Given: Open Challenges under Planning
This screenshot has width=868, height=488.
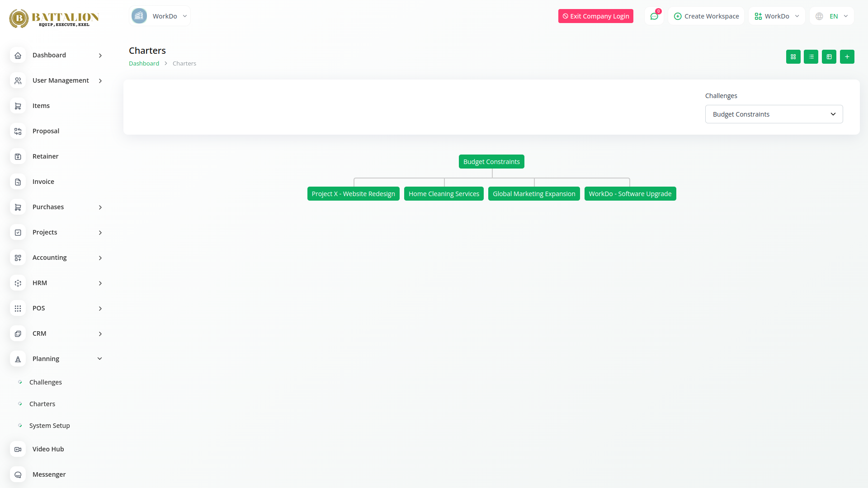Looking at the screenshot, I should [46, 382].
